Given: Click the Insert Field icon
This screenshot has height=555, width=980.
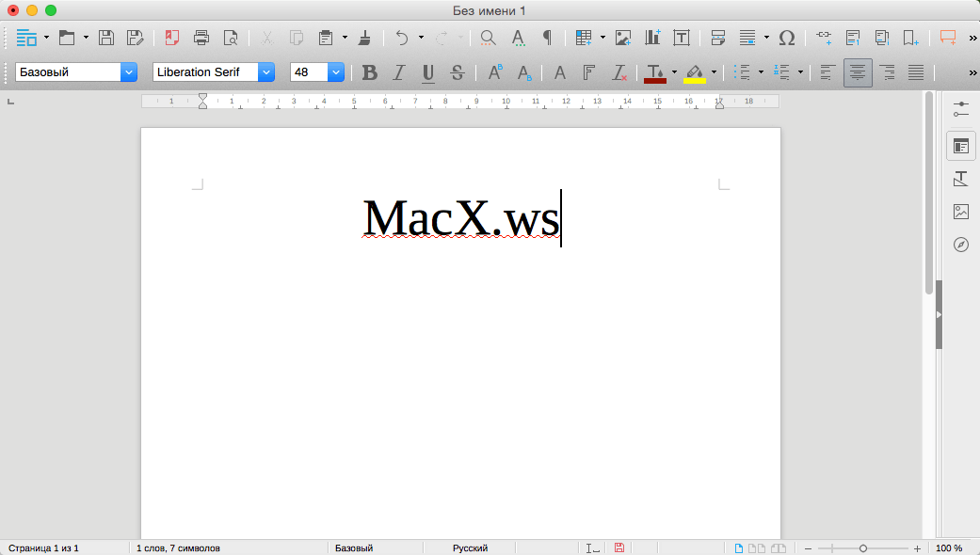Looking at the screenshot, I should click(x=747, y=38).
